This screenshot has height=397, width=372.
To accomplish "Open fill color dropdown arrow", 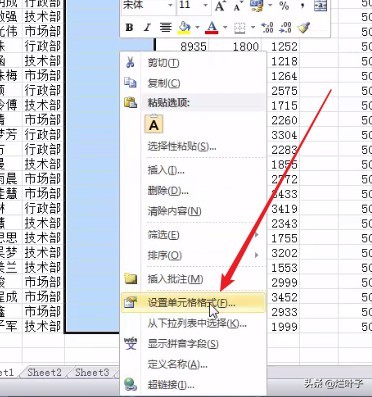I will click(198, 28).
